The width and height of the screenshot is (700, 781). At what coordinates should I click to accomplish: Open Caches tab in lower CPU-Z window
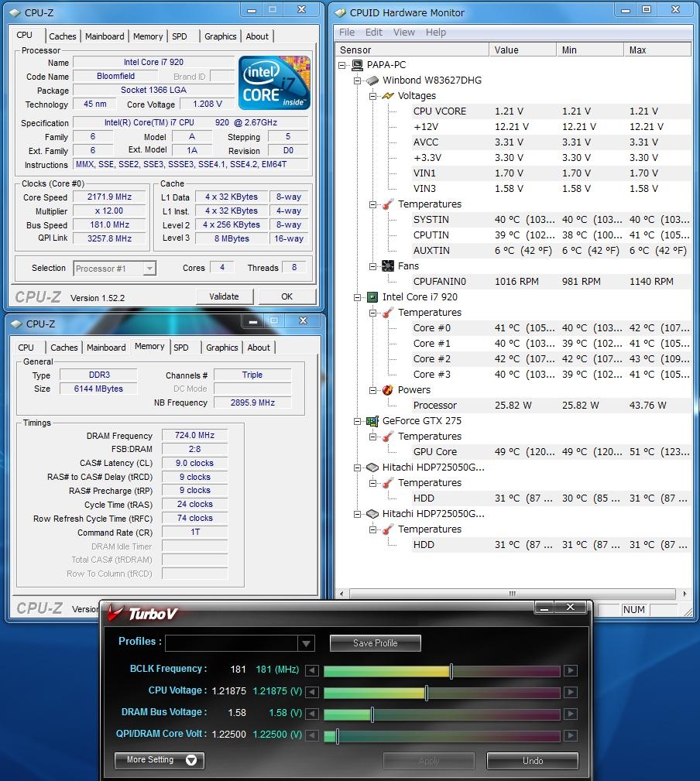pyautogui.click(x=64, y=348)
